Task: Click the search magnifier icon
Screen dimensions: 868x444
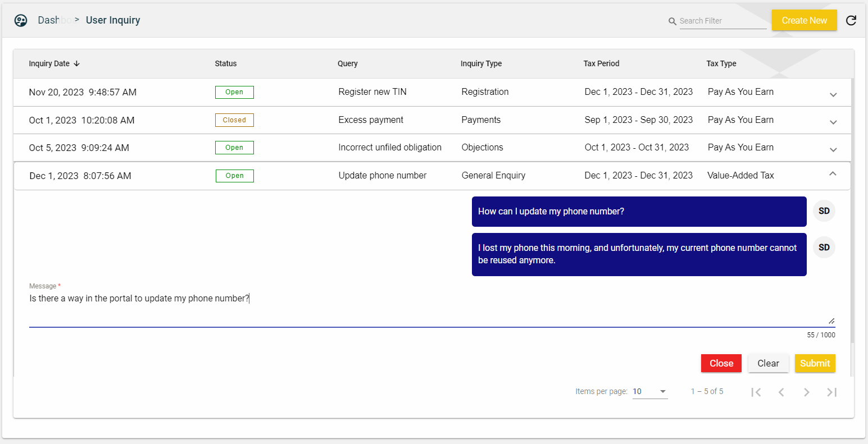Action: 672,21
